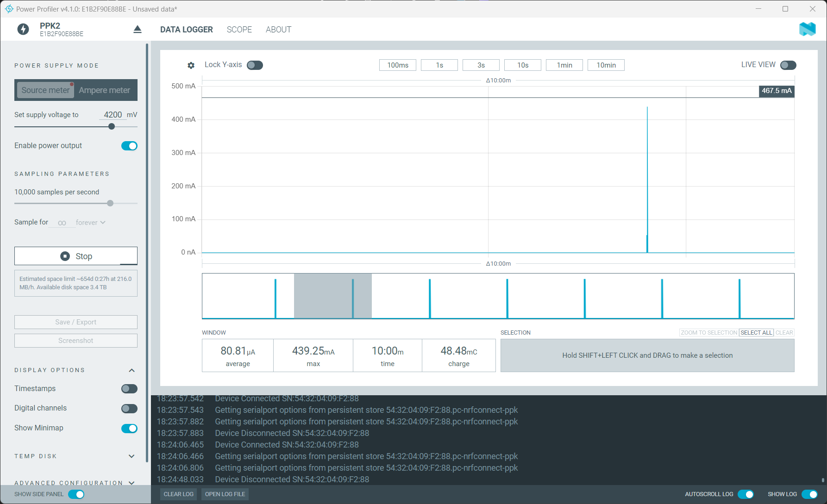The width and height of the screenshot is (827, 504).
Task: Click the supply voltage 4200 input field
Action: (113, 115)
